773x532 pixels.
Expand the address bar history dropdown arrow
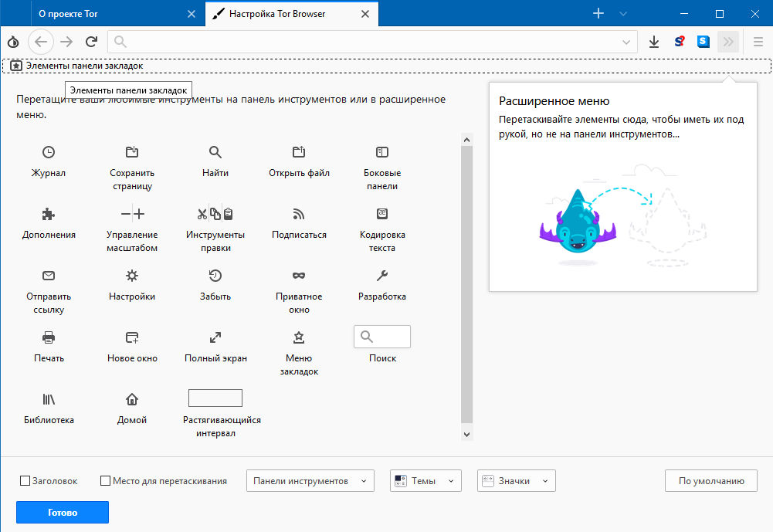click(x=626, y=42)
